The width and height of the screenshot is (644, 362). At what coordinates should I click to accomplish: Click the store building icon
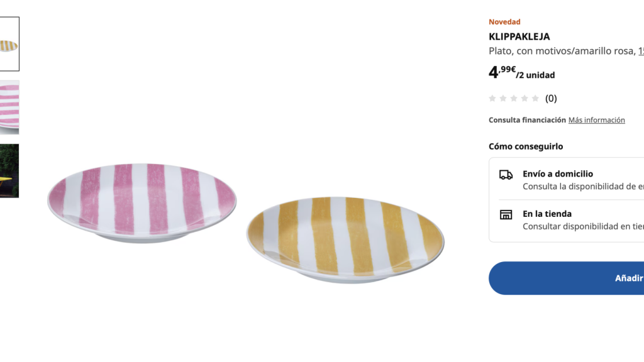[x=504, y=214]
